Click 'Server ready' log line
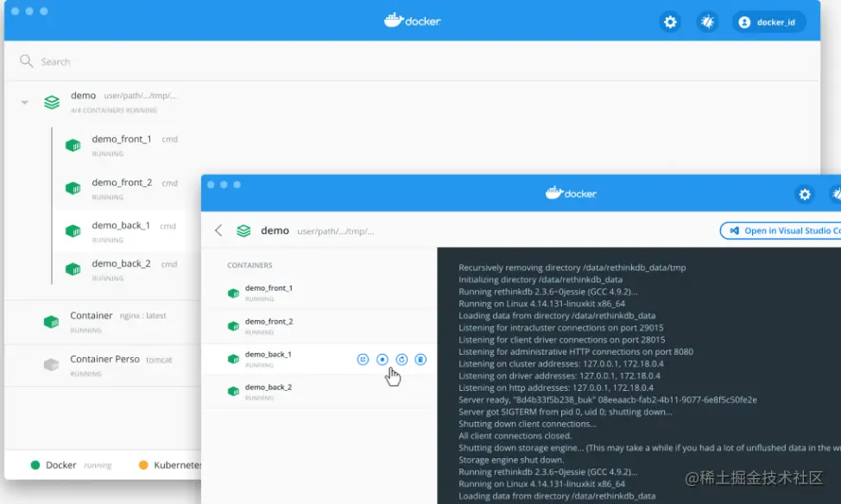This screenshot has height=504, width=841. coord(607,400)
